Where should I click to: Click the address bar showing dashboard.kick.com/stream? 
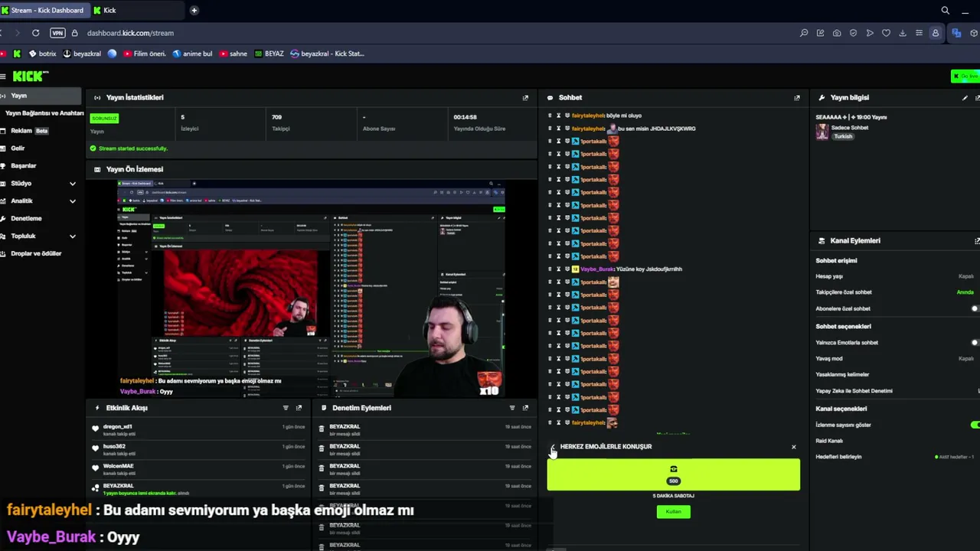(x=130, y=33)
